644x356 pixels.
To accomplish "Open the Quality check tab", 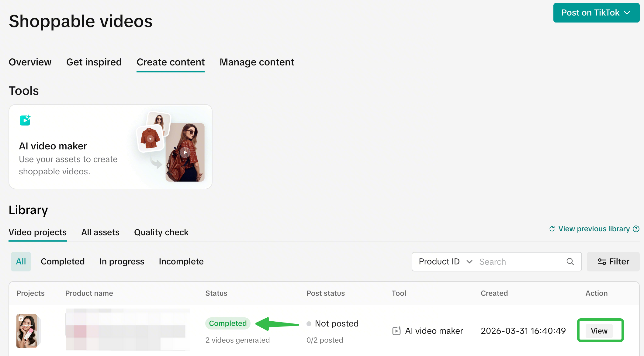I will pyautogui.click(x=161, y=232).
